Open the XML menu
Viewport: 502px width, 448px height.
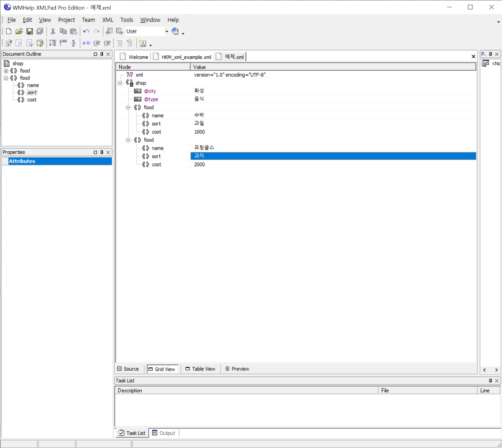(x=108, y=20)
